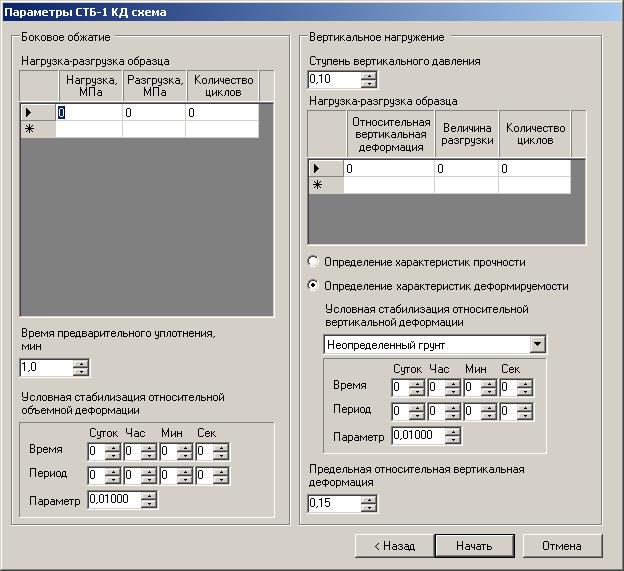Click the vertical pressure step field 0,10

pyautogui.click(x=334, y=79)
